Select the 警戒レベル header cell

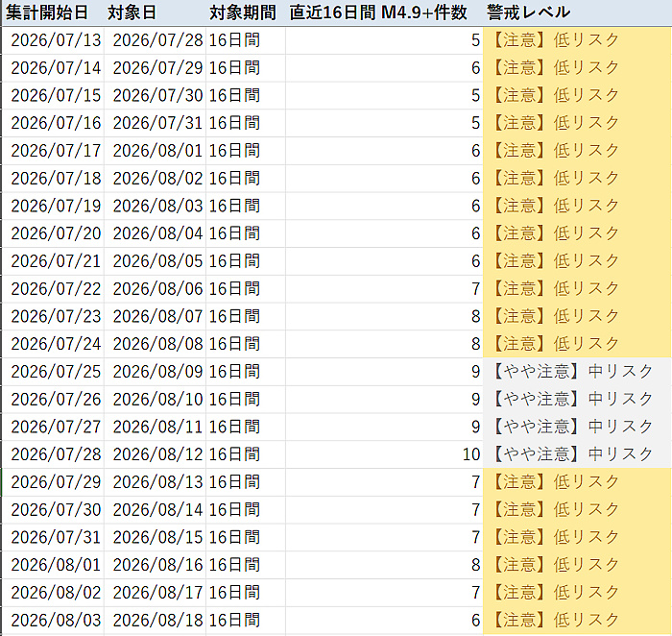(577, 12)
